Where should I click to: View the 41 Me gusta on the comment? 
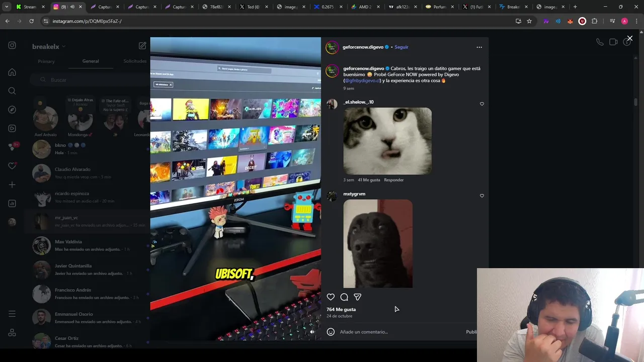point(369,180)
